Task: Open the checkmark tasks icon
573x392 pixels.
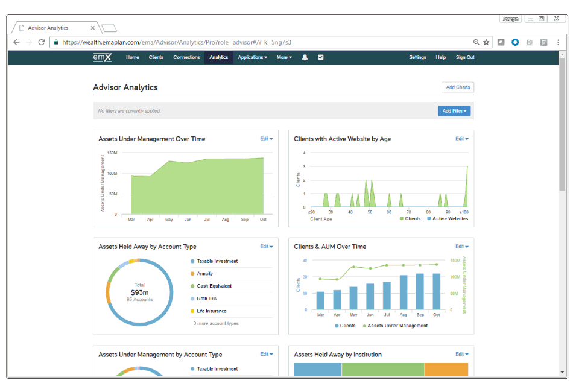Action: (320, 57)
